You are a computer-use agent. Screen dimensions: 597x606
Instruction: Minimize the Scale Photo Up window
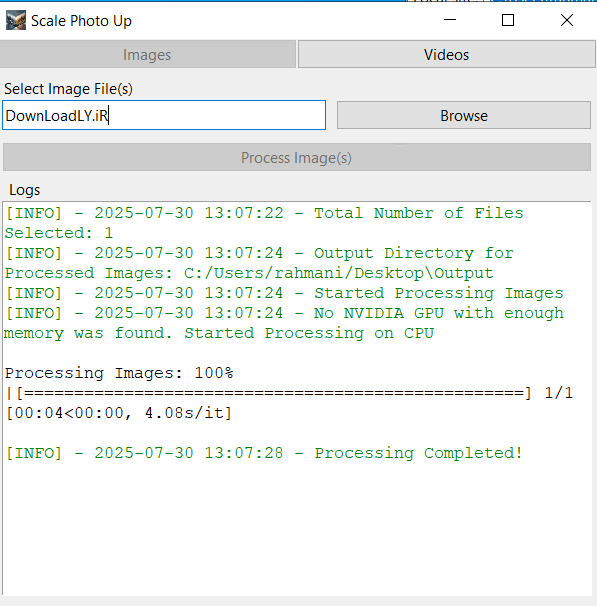coord(450,20)
